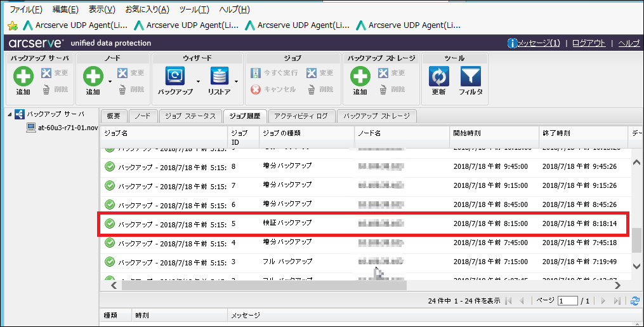
Task: Switch to Backup Storage (バックアップ ストレージ) tab
Action: pos(377,116)
